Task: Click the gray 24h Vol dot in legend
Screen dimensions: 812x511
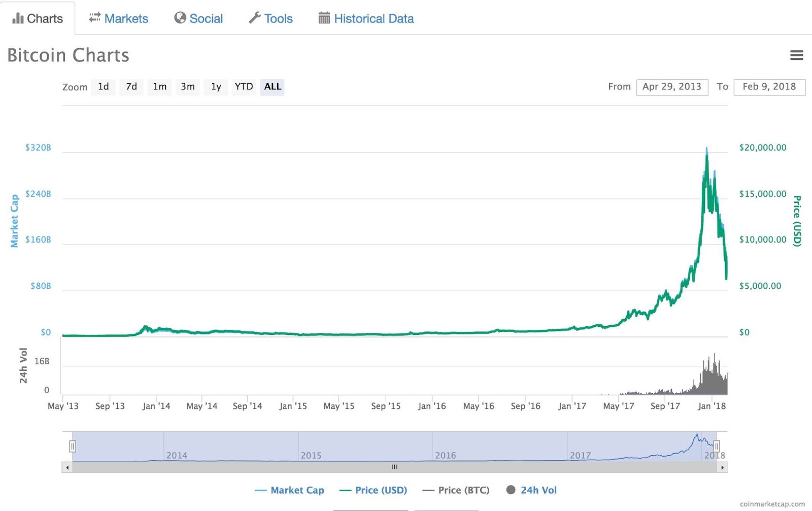Action: (511, 490)
